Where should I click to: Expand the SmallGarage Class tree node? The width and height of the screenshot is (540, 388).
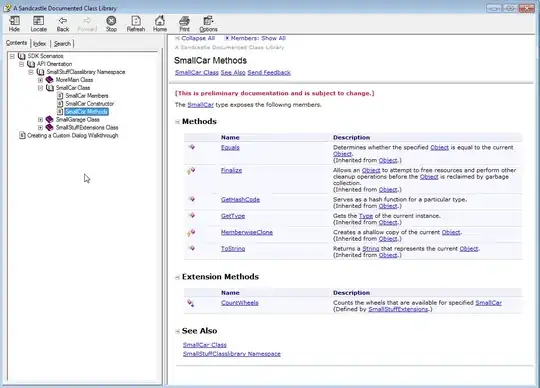(x=40, y=119)
